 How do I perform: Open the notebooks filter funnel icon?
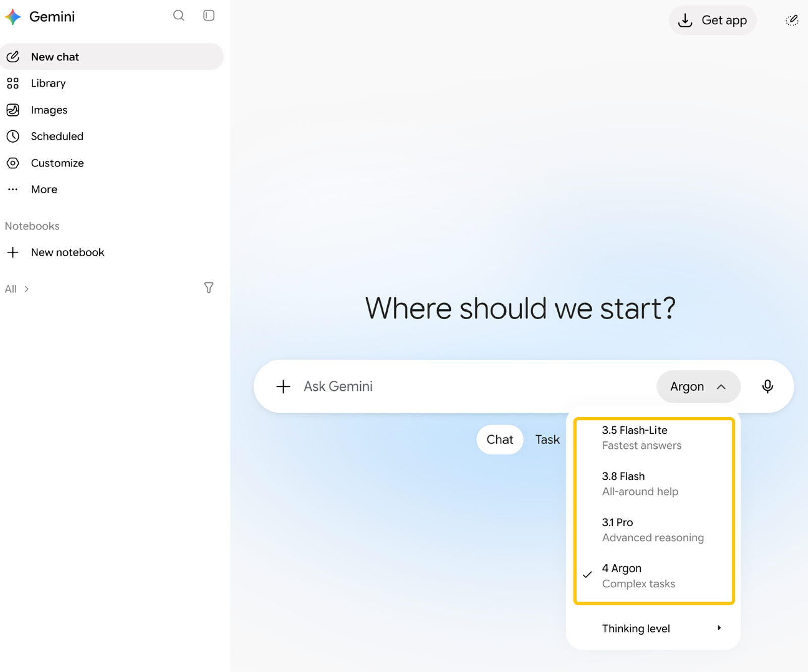click(x=209, y=288)
